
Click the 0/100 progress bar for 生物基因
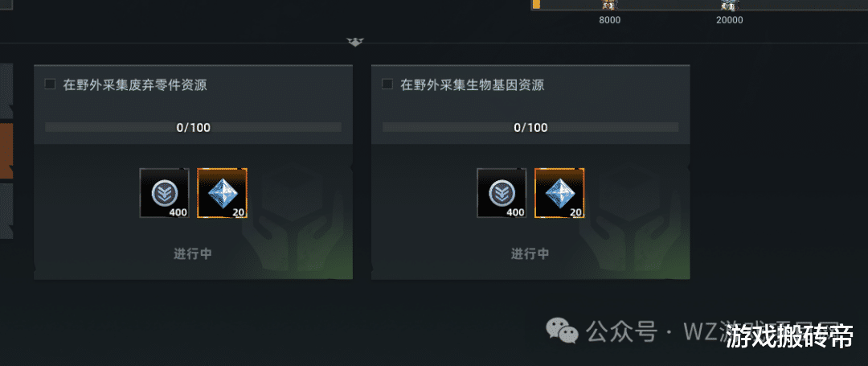(x=530, y=127)
